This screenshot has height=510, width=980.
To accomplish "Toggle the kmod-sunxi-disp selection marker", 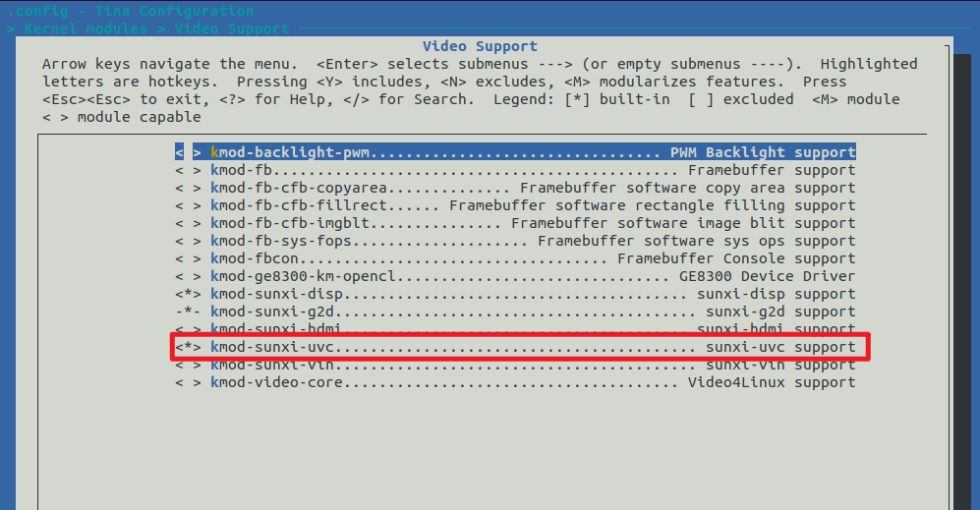I will (188, 294).
